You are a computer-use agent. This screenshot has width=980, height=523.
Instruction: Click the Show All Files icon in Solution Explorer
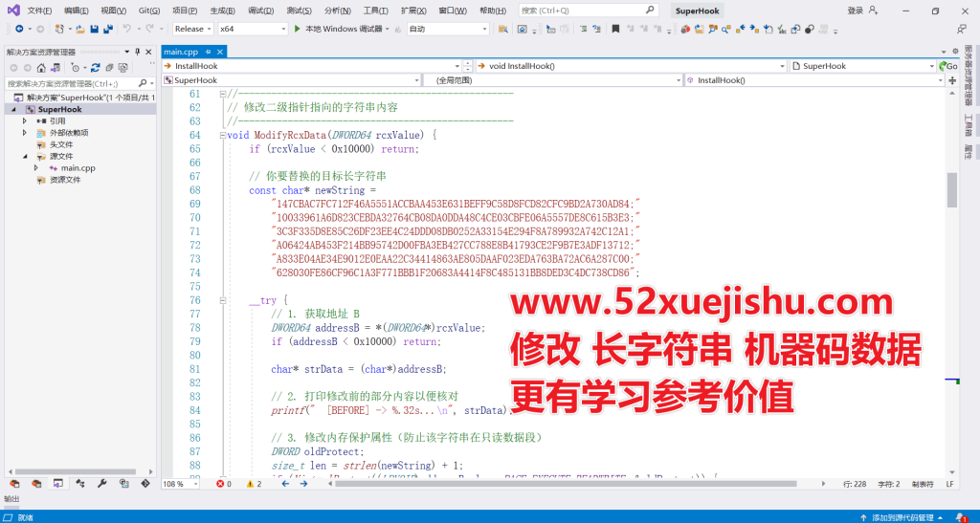pyautogui.click(x=123, y=67)
